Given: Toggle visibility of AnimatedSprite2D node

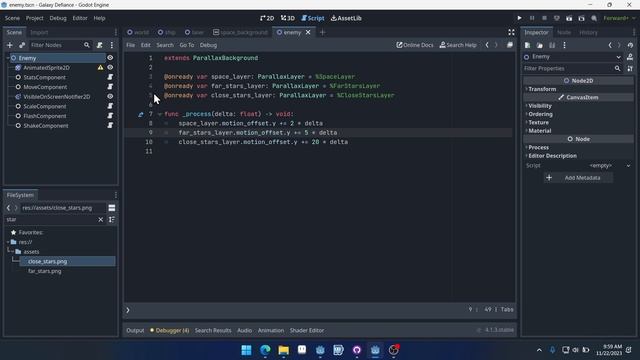Looking at the screenshot, I should [110, 67].
